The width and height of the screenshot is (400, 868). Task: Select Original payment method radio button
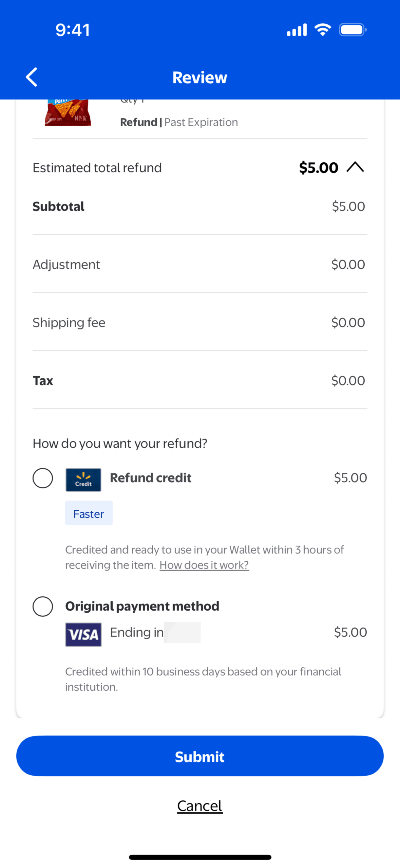43,606
